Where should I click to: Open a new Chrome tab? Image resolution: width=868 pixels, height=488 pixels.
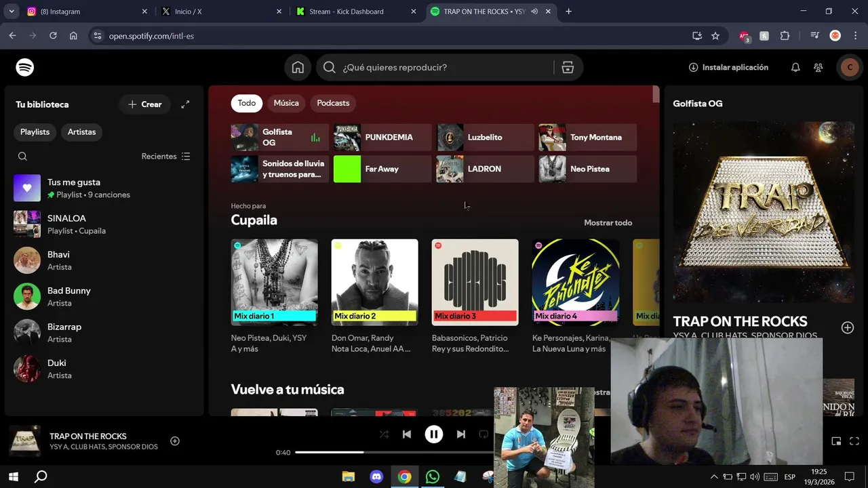(x=568, y=12)
